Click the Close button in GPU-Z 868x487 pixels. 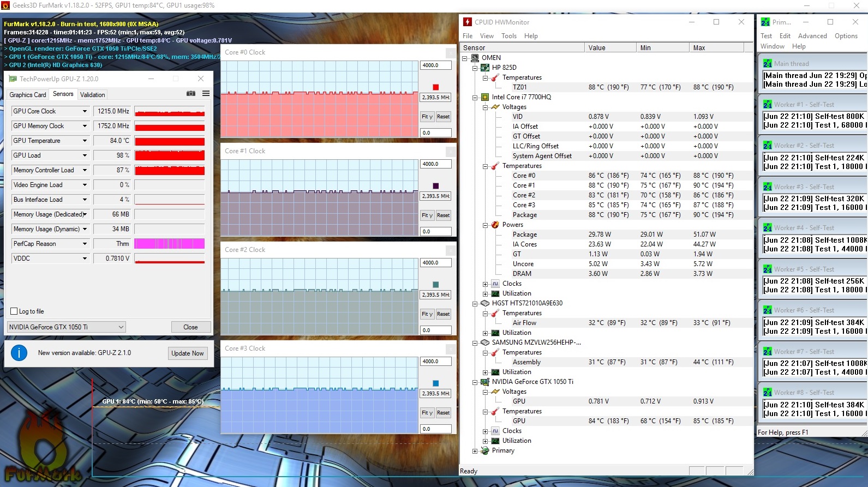pos(190,327)
